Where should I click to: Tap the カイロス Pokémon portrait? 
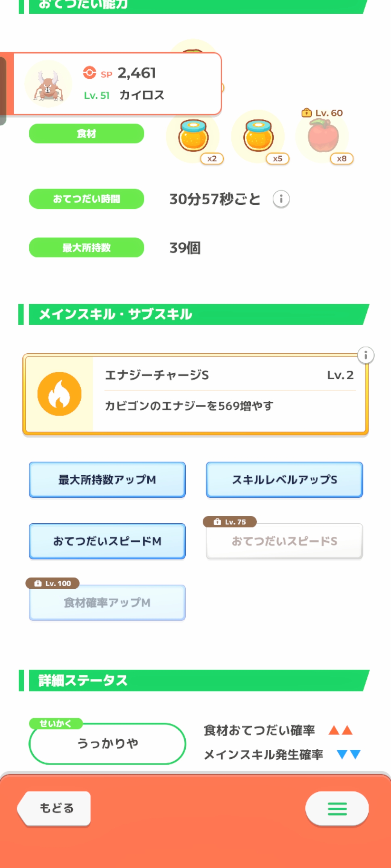[48, 84]
